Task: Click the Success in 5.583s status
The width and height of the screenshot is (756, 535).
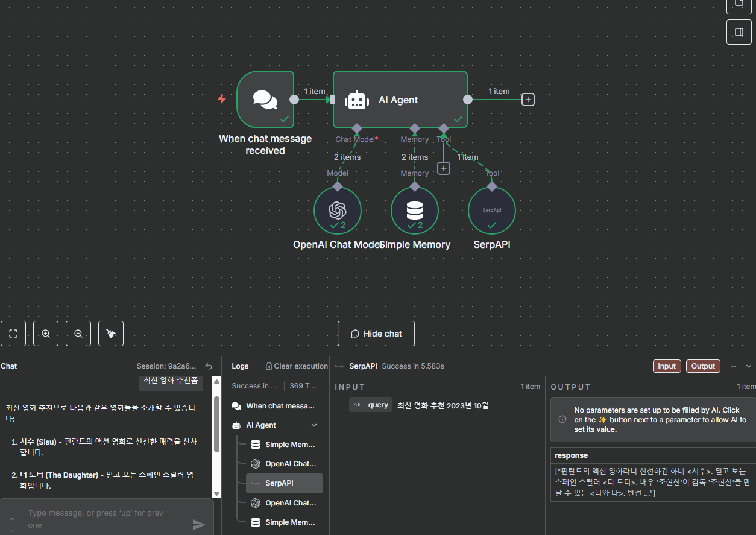Action: [x=412, y=366]
